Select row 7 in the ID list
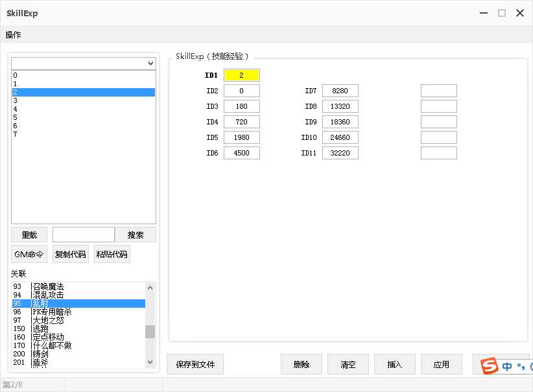 (84, 134)
